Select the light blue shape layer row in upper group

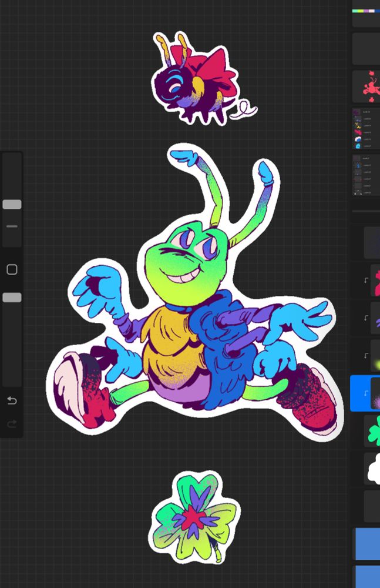(366, 146)
